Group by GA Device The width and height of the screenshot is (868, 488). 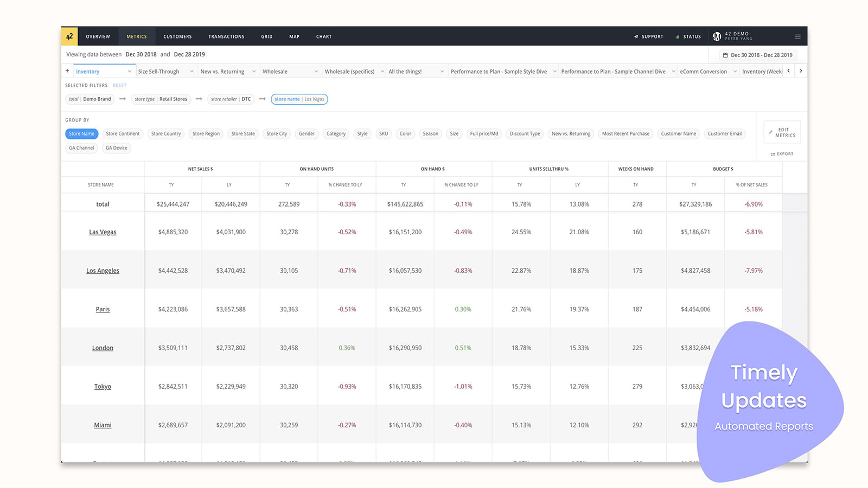coord(116,148)
